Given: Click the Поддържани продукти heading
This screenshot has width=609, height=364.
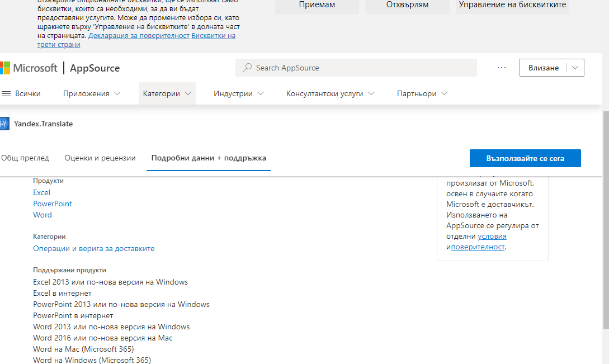Looking at the screenshot, I should point(69,270).
